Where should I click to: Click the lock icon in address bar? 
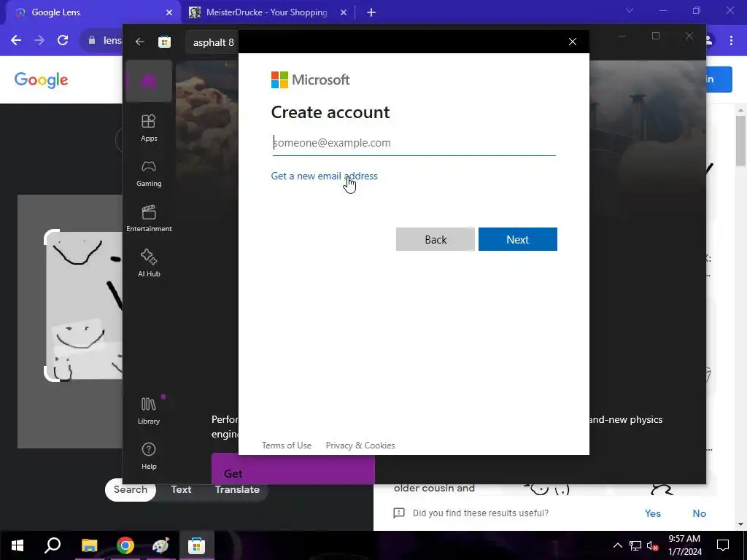coord(92,41)
